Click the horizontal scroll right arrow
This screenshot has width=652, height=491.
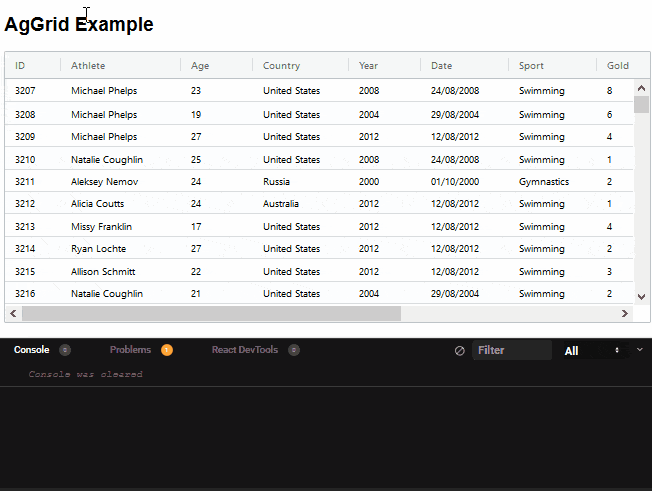[625, 313]
